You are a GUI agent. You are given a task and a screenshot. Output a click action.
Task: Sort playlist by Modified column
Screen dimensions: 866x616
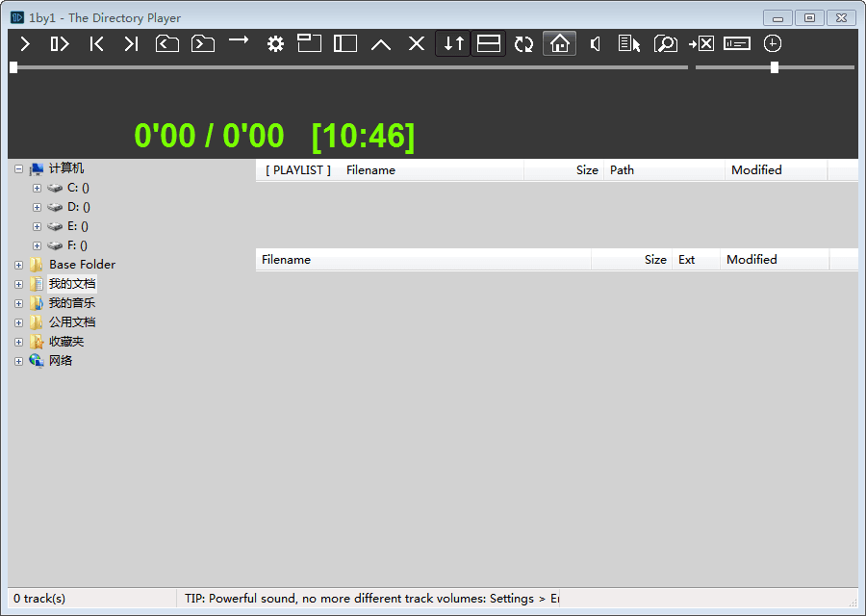[776, 170]
